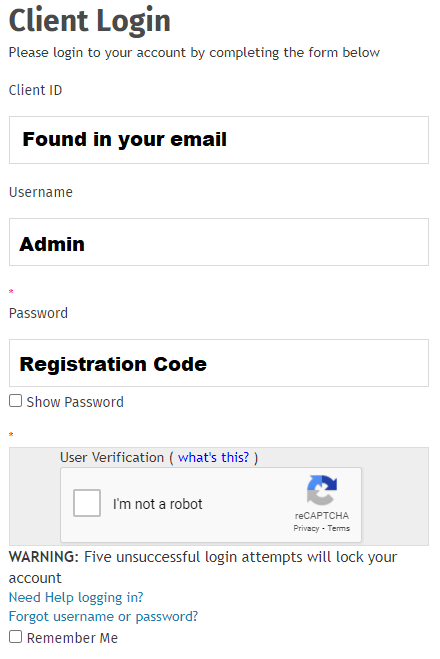
Task: Open the "what's this?" verification link
Action: tap(213, 457)
